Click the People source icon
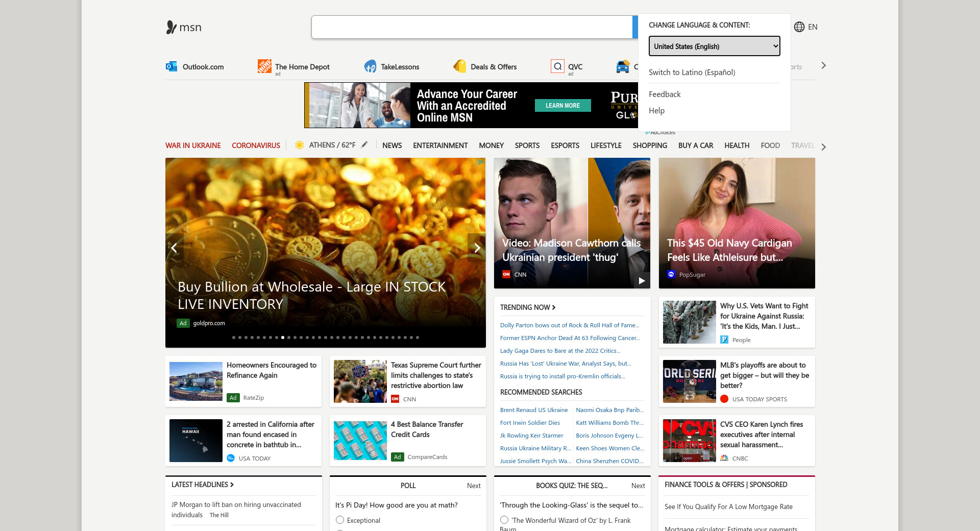 point(724,340)
